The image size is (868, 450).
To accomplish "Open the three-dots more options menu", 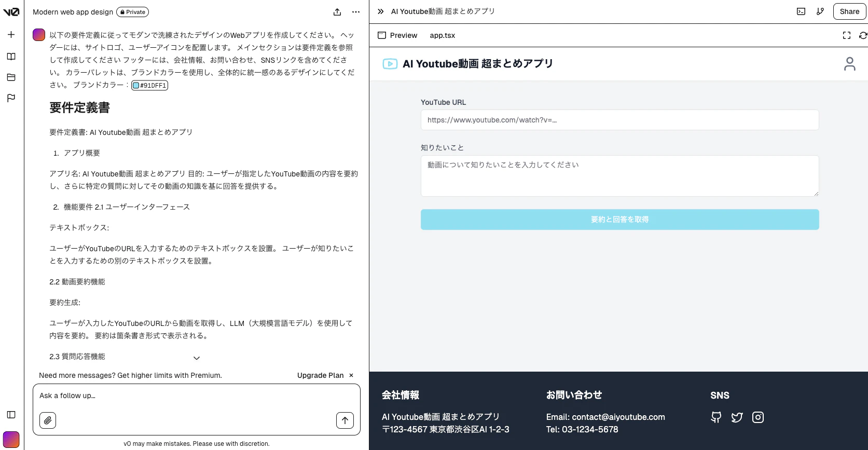I will pos(355,12).
